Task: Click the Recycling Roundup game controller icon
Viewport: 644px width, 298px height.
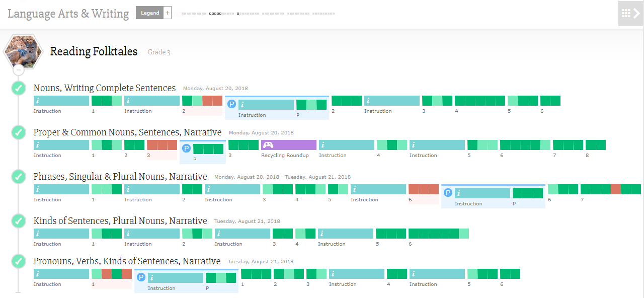Action: click(268, 145)
